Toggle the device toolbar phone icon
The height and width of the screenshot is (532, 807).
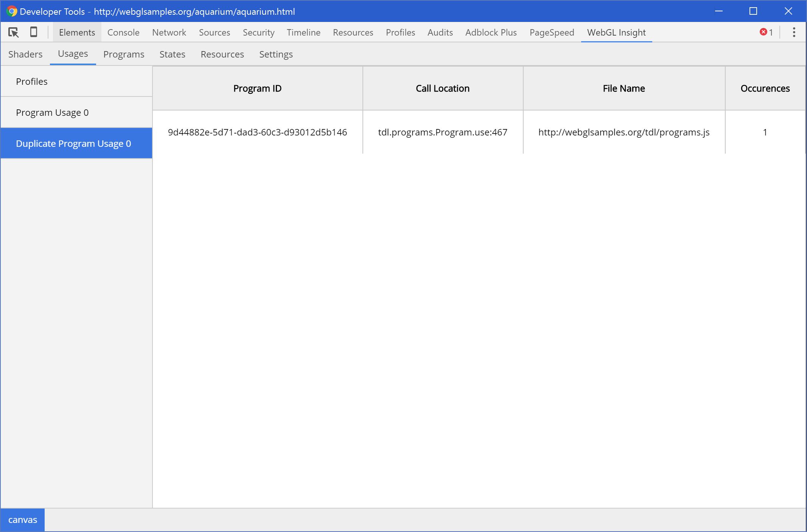click(34, 32)
